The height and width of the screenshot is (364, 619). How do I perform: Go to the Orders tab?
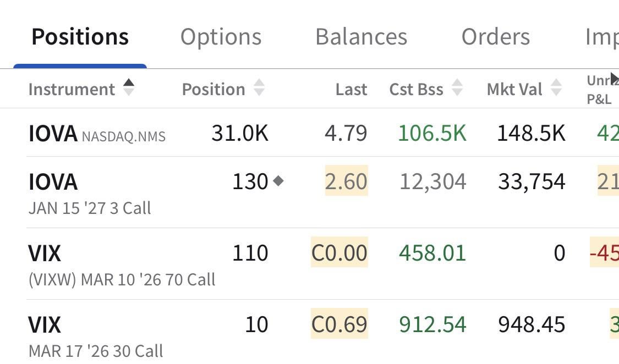pos(495,37)
